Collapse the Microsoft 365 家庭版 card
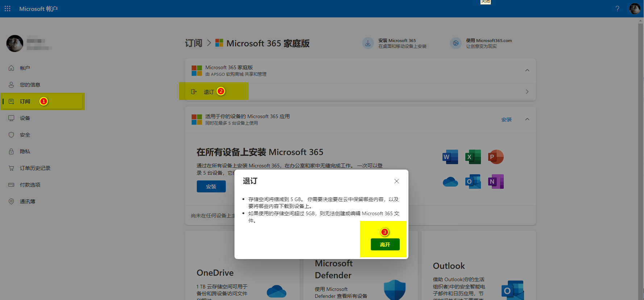This screenshot has height=300, width=644. point(527,70)
